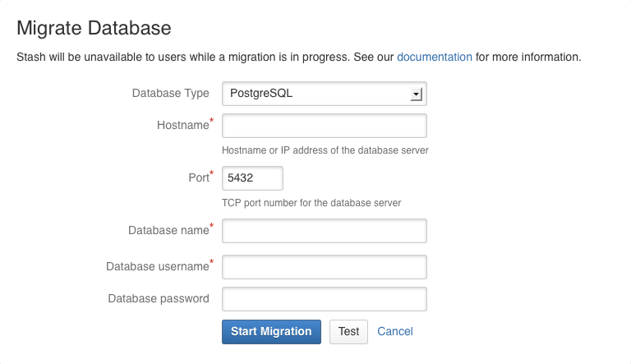The height and width of the screenshot is (364, 631).
Task: Click the Database Type label
Action: (x=170, y=94)
